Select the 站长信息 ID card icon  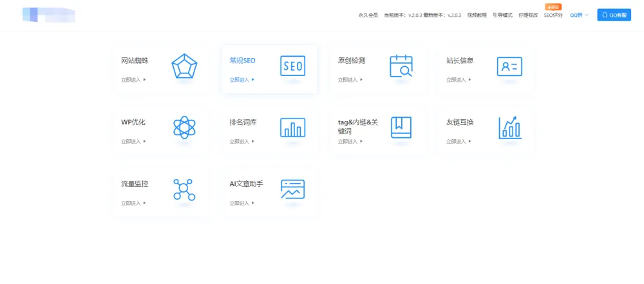(509, 66)
